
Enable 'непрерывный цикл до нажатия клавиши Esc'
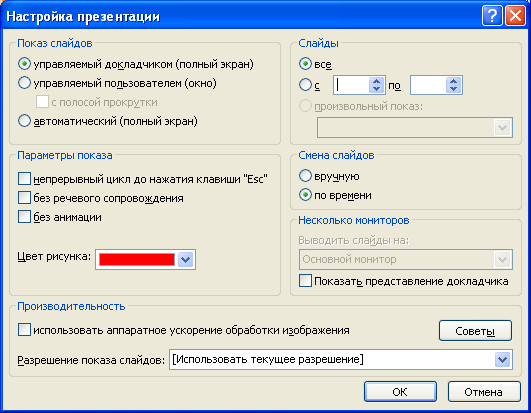24,179
